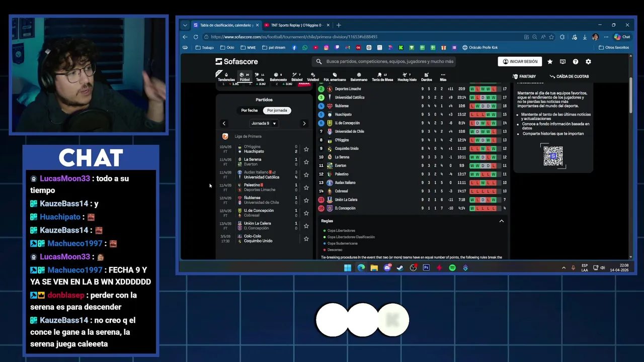Open the Twitch bookmark icon

[x=337, y=48]
